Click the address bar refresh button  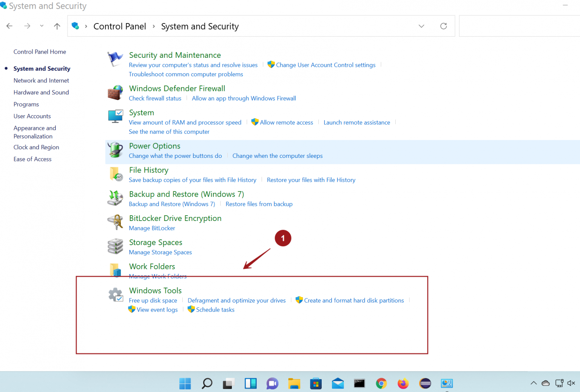tap(443, 26)
